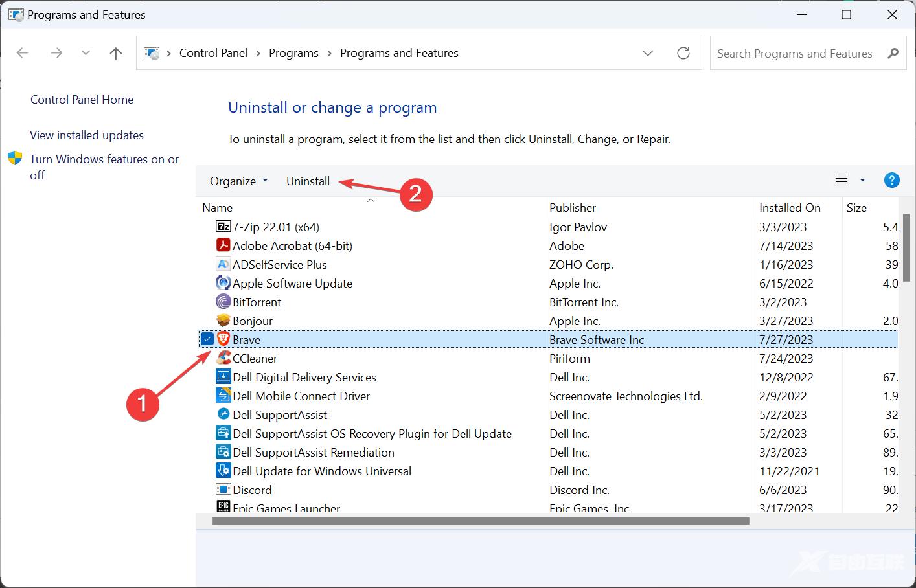Open Turn Windows features on or off
This screenshot has width=916, height=588.
tap(104, 167)
